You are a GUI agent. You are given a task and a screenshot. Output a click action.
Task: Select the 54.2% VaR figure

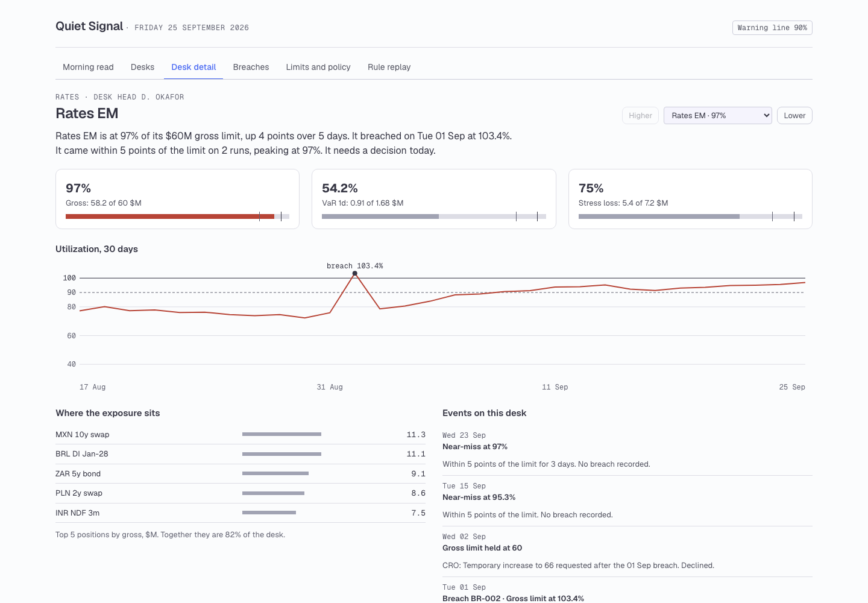point(340,188)
